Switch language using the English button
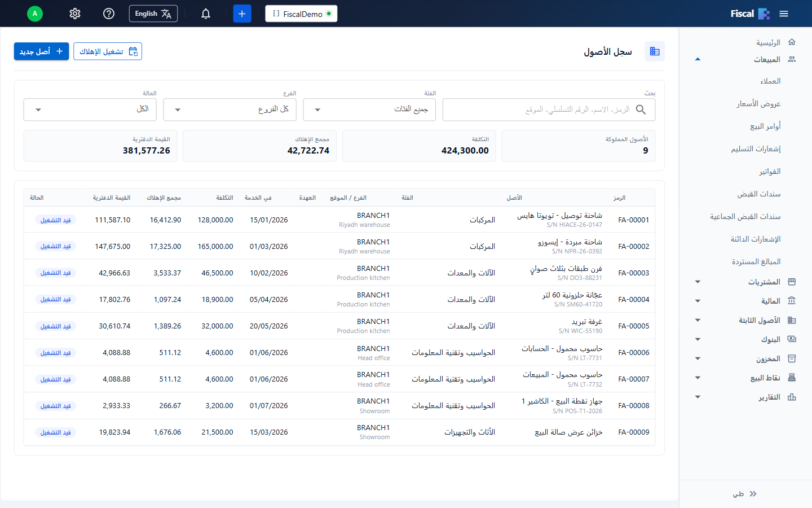Viewport: 812px width, 508px height. coord(153,14)
